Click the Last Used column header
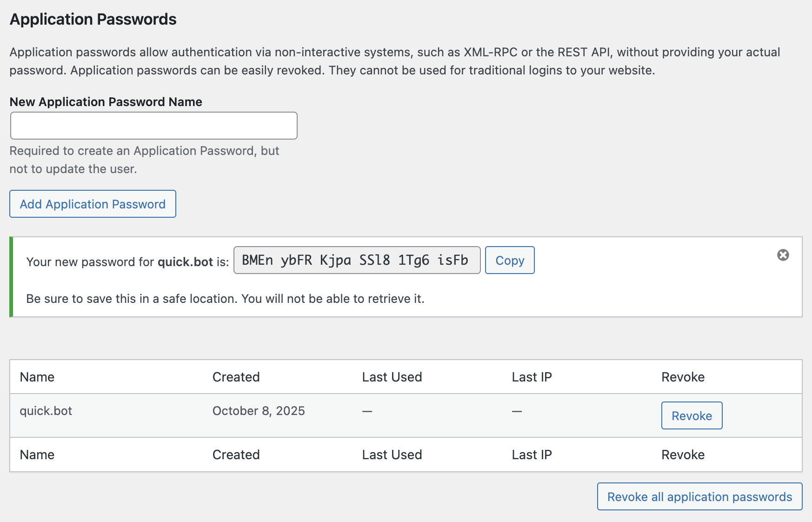 tap(393, 377)
